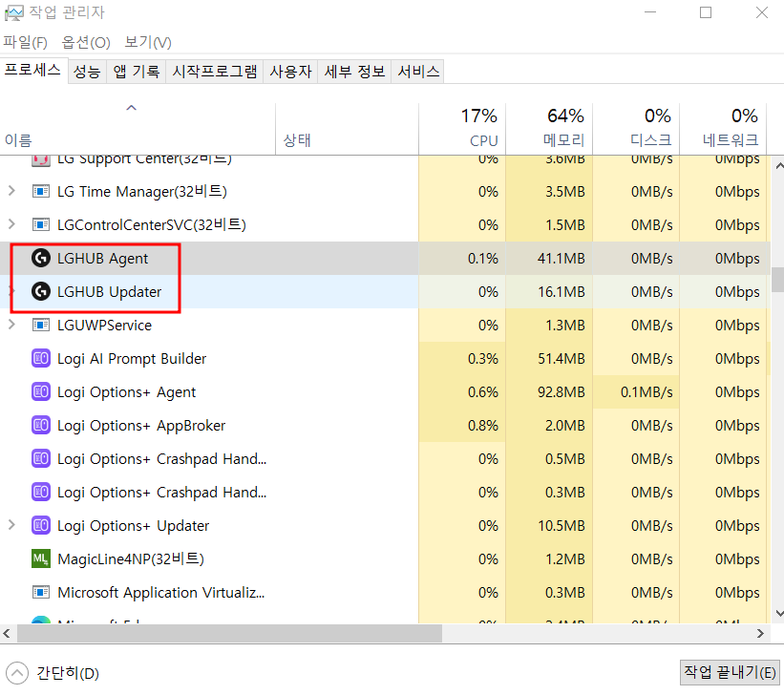
Task: Switch to the 성능 tab
Action: click(x=87, y=71)
